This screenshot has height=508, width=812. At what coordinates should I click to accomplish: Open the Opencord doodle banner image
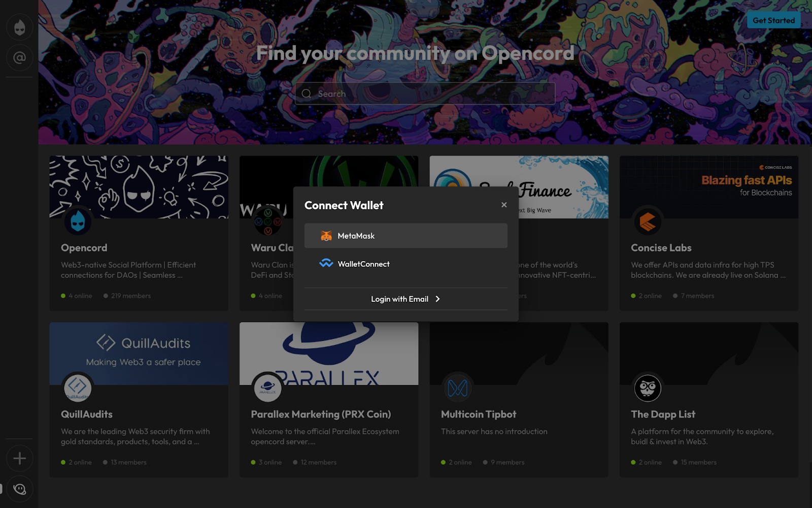139,187
